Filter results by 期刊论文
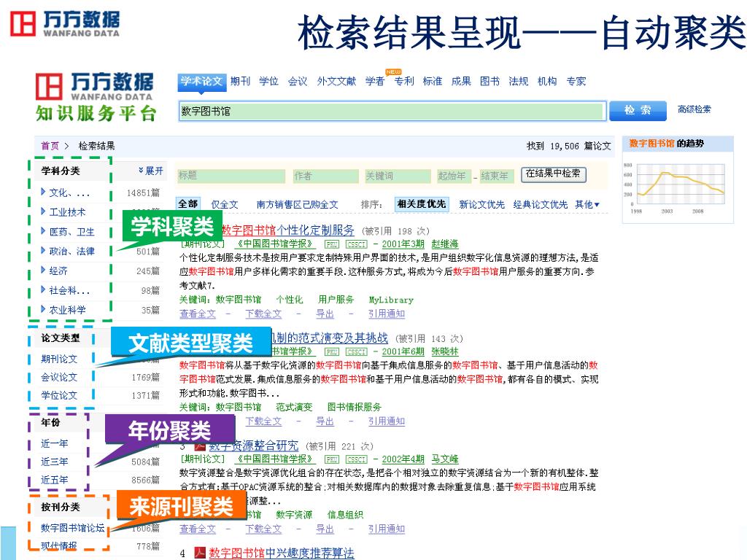The height and width of the screenshot is (560, 747). coord(59,359)
